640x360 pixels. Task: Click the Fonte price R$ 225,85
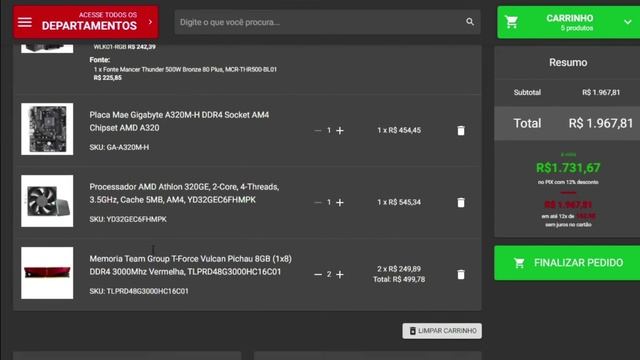pyautogui.click(x=107, y=78)
